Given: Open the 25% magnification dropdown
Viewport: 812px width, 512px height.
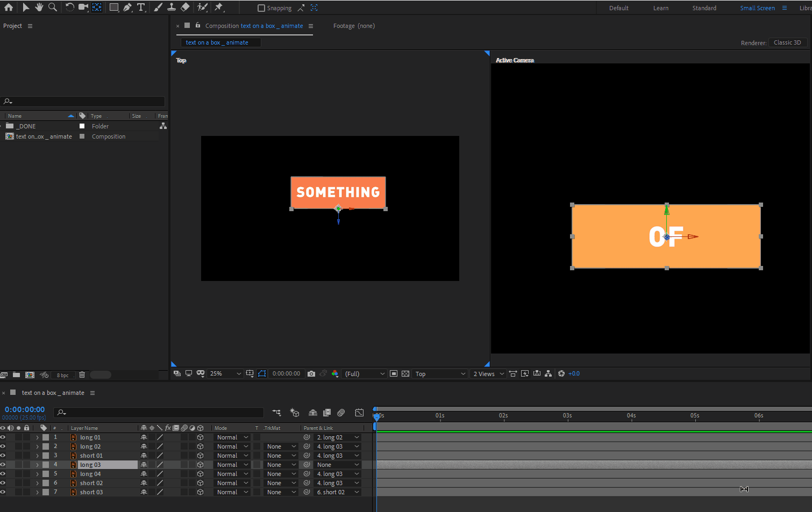Looking at the screenshot, I should (x=225, y=374).
